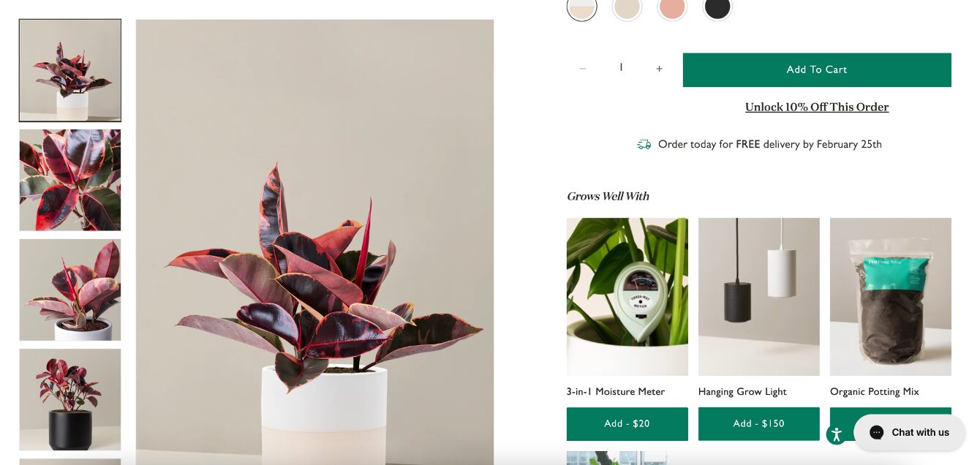Viewport: 980px width, 465px height.
Task: Click the delivery truck icon
Action: (644, 145)
